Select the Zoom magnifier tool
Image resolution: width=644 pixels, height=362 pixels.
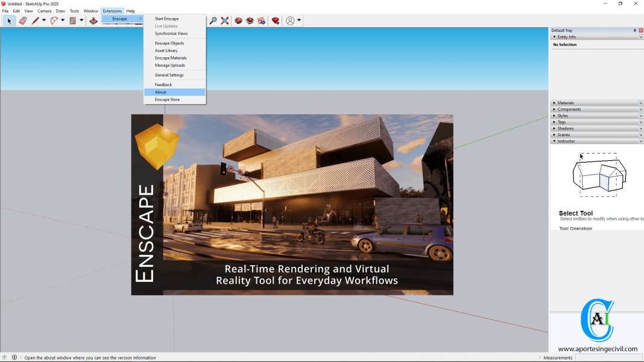tap(213, 20)
